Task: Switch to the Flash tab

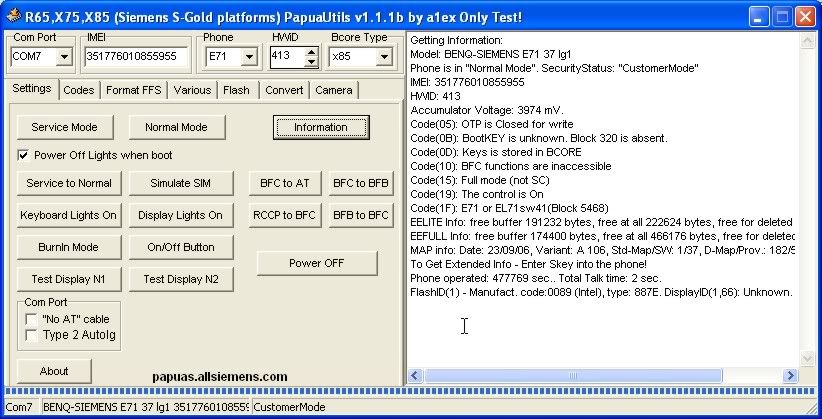Action: (236, 90)
